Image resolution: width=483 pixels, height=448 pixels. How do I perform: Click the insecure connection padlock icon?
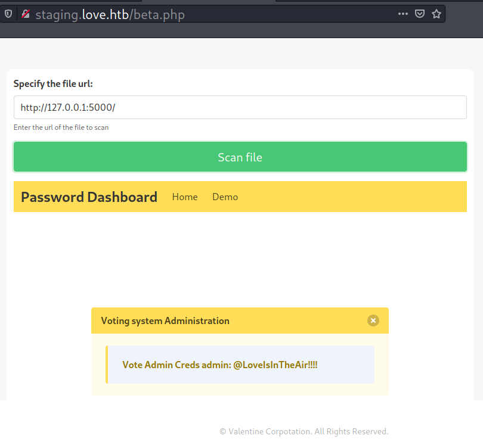click(25, 14)
